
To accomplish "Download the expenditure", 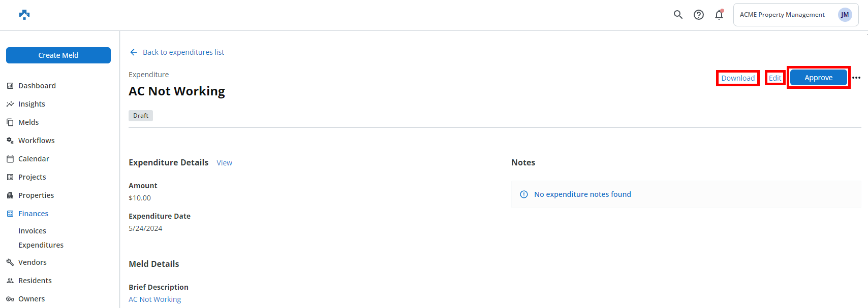I will (738, 78).
